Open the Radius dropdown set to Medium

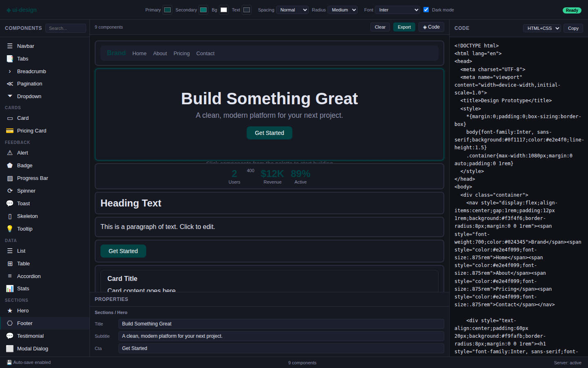(x=343, y=10)
